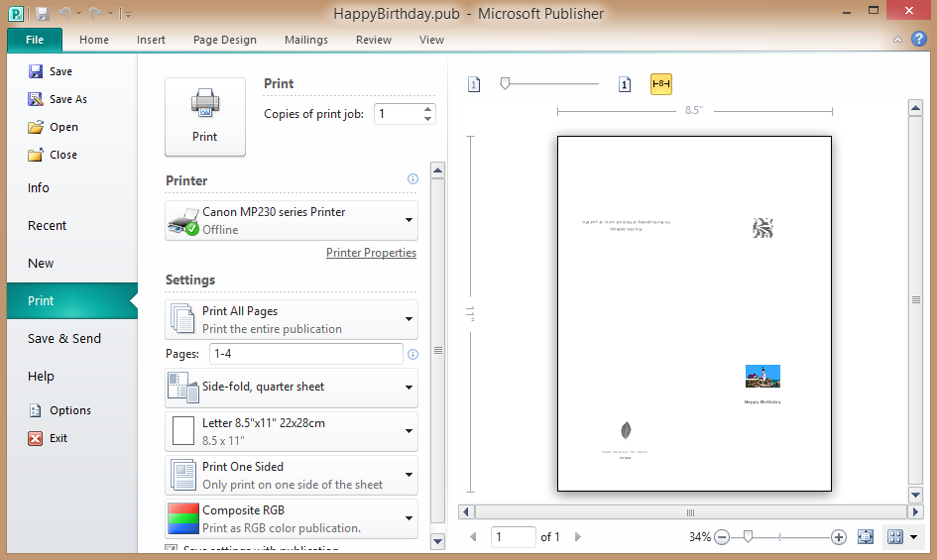Click the info icon beside Pages field
Screen dimensions: 937x560
tap(412, 355)
